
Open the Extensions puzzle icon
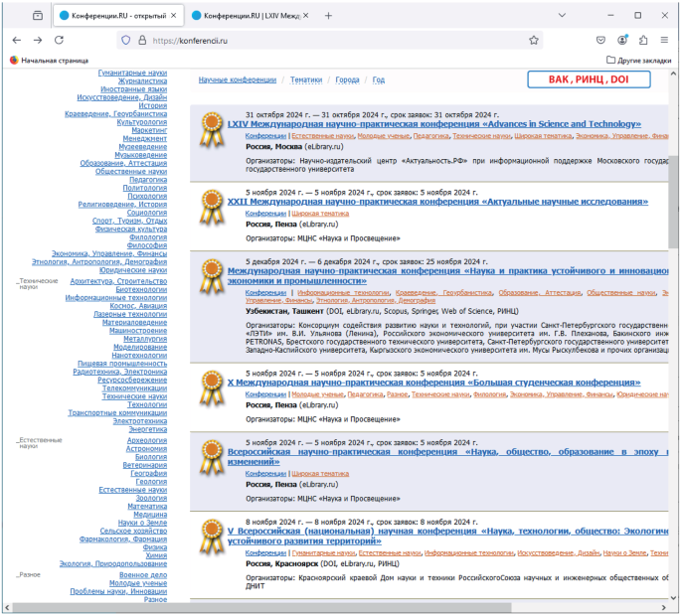coord(643,40)
